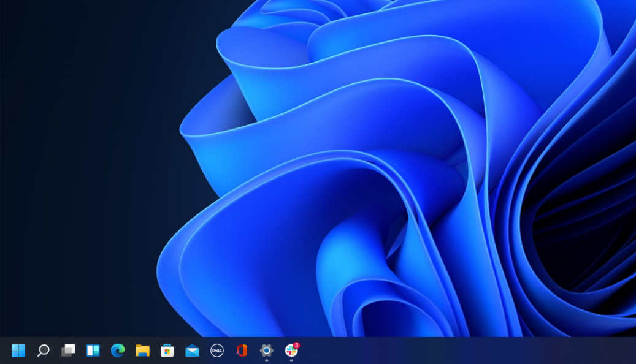Click the running indicator beneath Settings
This screenshot has width=636, height=364.
pyautogui.click(x=266, y=360)
